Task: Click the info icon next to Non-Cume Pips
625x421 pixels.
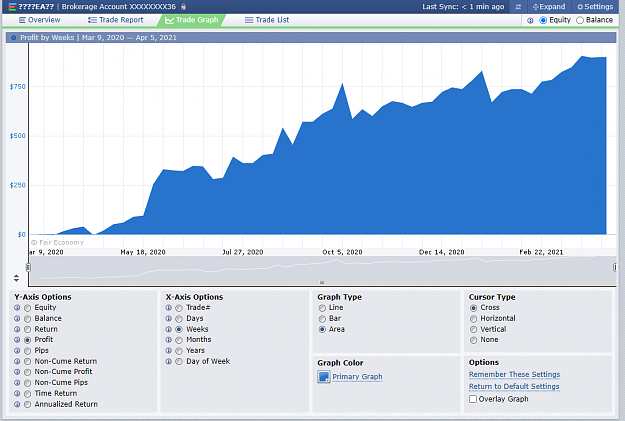Action: [17, 382]
